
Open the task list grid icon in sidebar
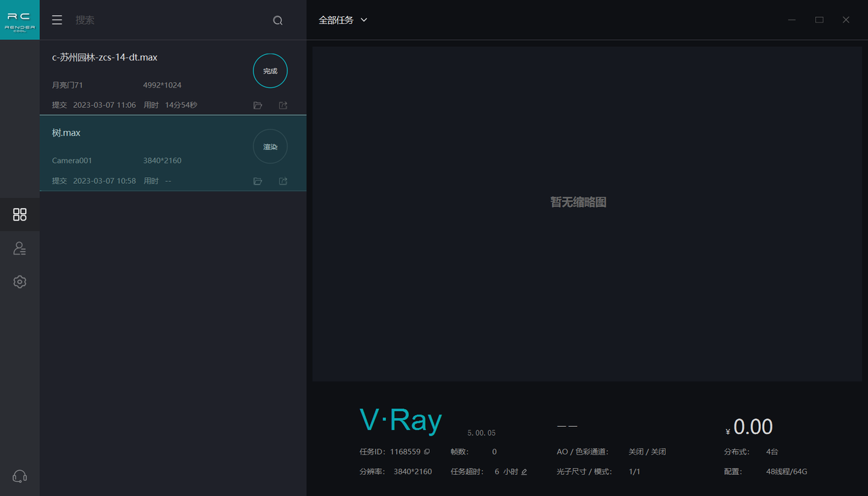coord(20,215)
